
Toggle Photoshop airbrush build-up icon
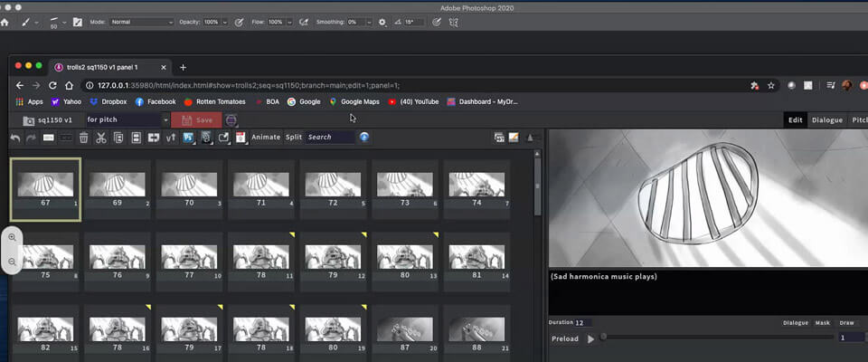pyautogui.click(x=304, y=23)
